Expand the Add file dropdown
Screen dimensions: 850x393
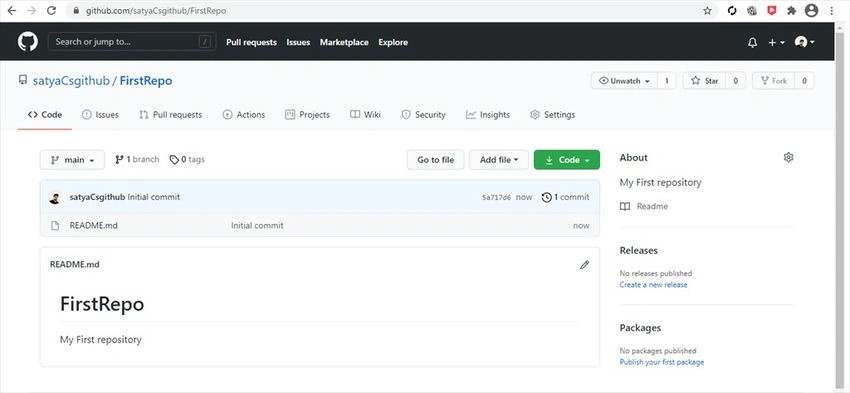[x=499, y=160]
